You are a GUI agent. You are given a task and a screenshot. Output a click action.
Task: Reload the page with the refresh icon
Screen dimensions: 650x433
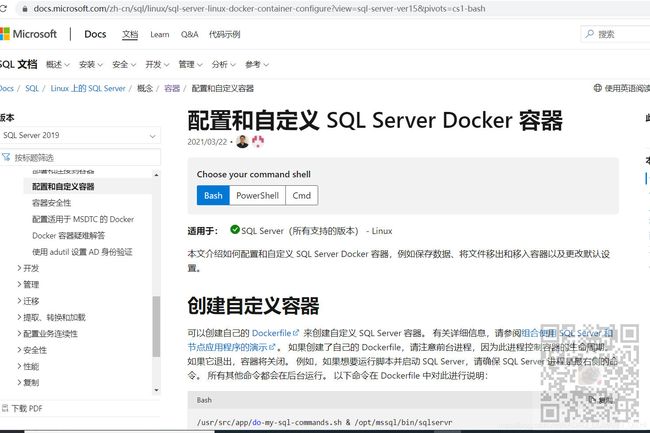[x=2, y=9]
